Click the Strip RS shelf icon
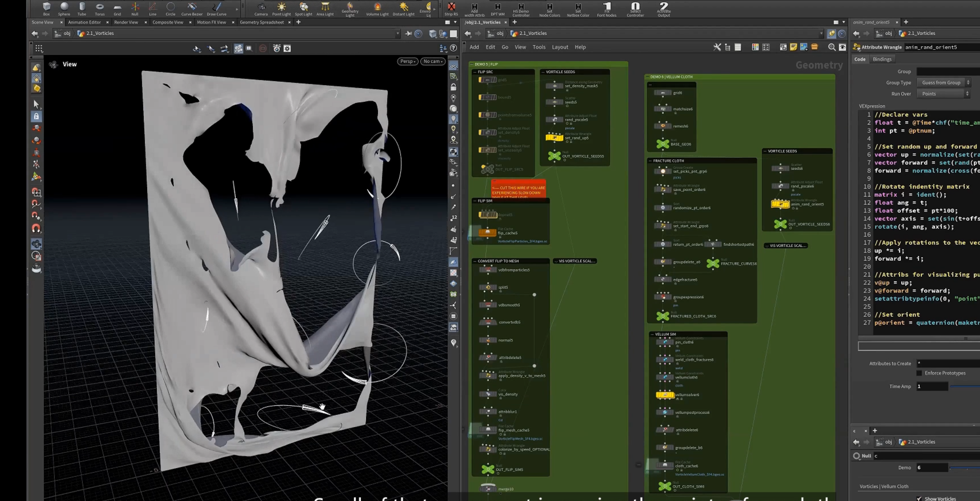The height and width of the screenshot is (501, 980). point(451,9)
